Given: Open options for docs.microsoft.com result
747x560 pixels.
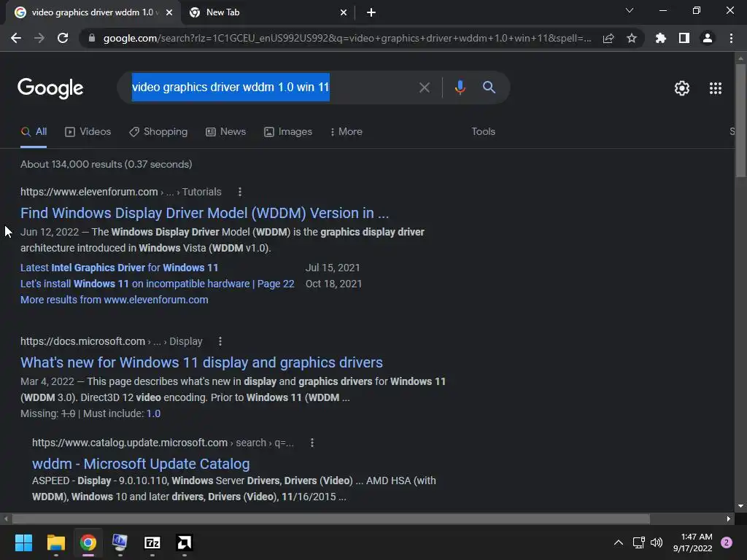Looking at the screenshot, I should [220, 341].
